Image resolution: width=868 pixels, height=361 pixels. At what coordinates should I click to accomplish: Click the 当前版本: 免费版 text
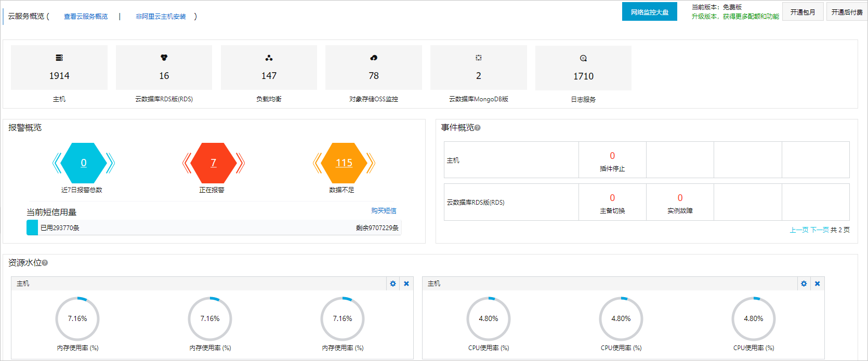pos(717,7)
